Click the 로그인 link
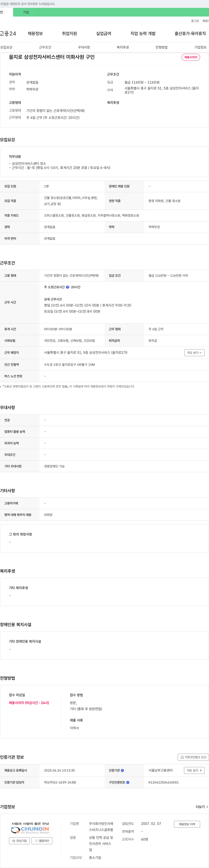The height and width of the screenshot is (868, 209). coord(195,21)
